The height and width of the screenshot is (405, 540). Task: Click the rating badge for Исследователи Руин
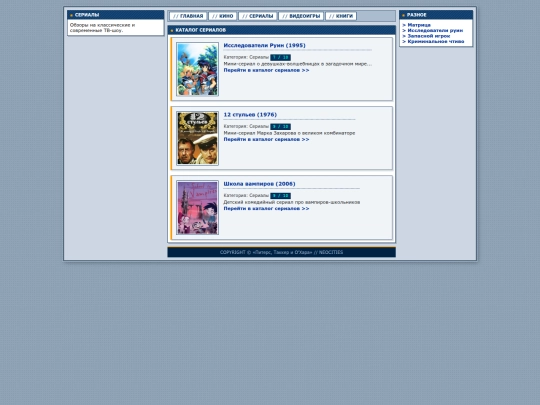point(280,58)
